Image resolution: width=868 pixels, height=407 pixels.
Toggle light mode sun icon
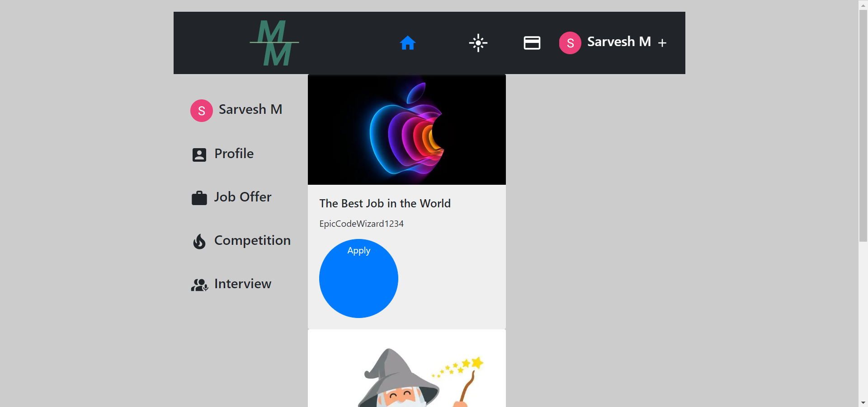[x=478, y=43]
